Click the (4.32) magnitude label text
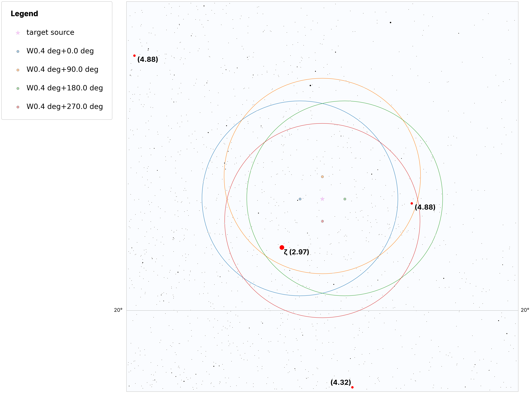 341,383
